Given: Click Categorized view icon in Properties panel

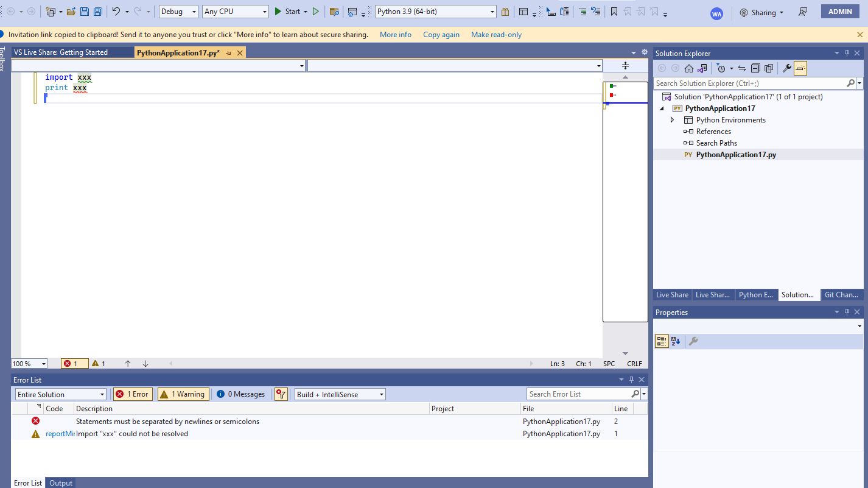Looking at the screenshot, I should click(x=662, y=341).
